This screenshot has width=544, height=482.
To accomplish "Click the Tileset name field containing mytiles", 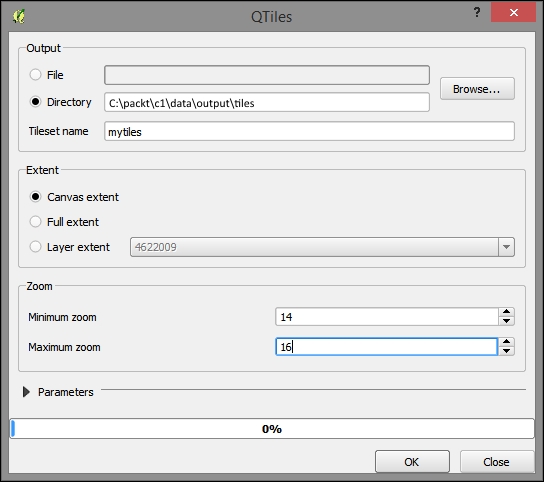I will click(309, 131).
